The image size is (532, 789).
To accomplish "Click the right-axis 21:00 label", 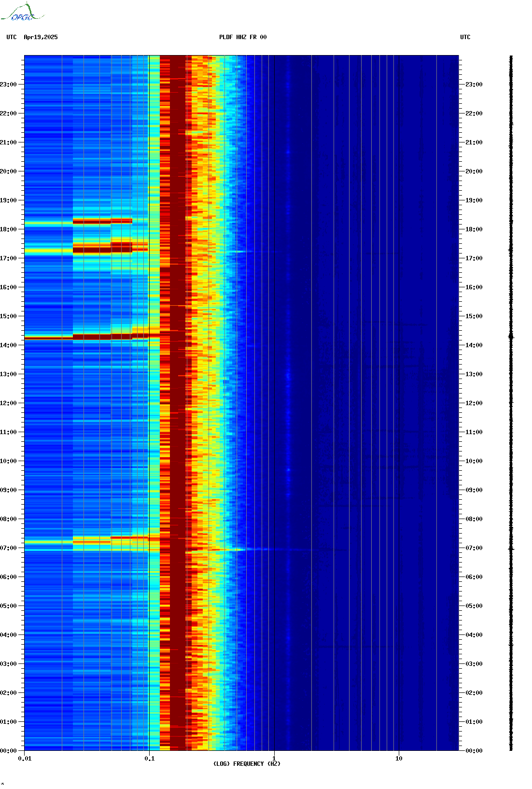I will [474, 142].
